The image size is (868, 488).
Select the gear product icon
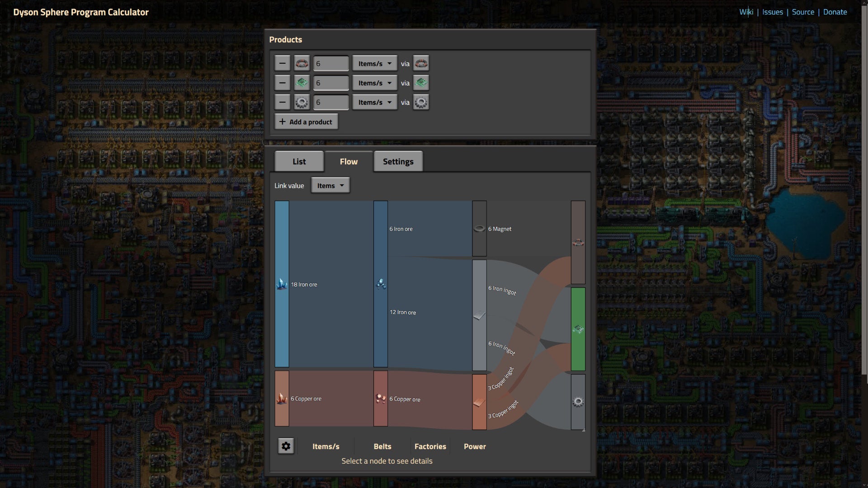click(302, 102)
